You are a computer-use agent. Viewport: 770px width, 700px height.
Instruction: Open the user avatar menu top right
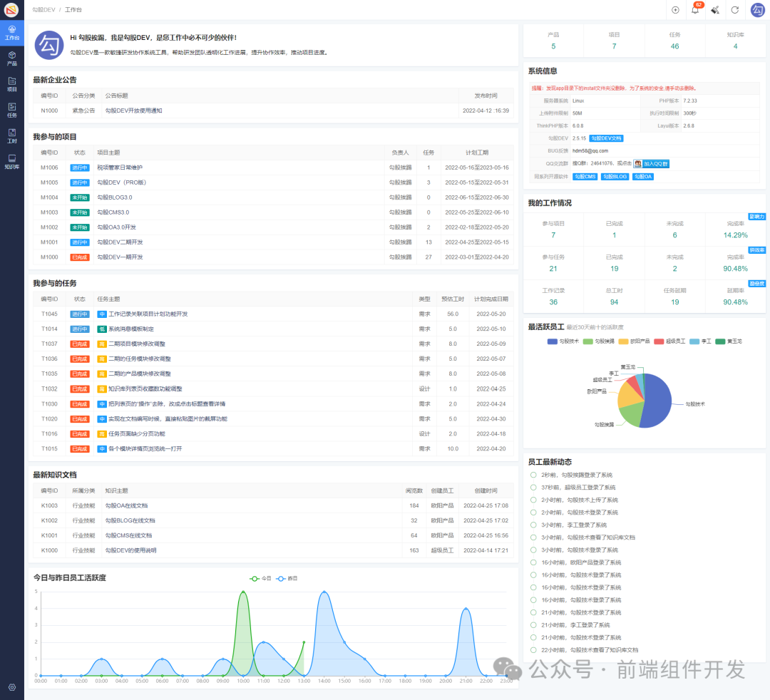[x=758, y=10]
